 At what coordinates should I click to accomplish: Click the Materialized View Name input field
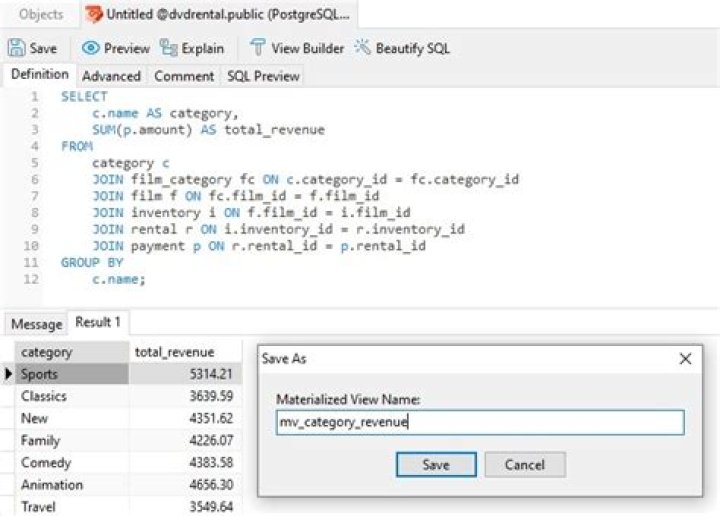tap(480, 422)
